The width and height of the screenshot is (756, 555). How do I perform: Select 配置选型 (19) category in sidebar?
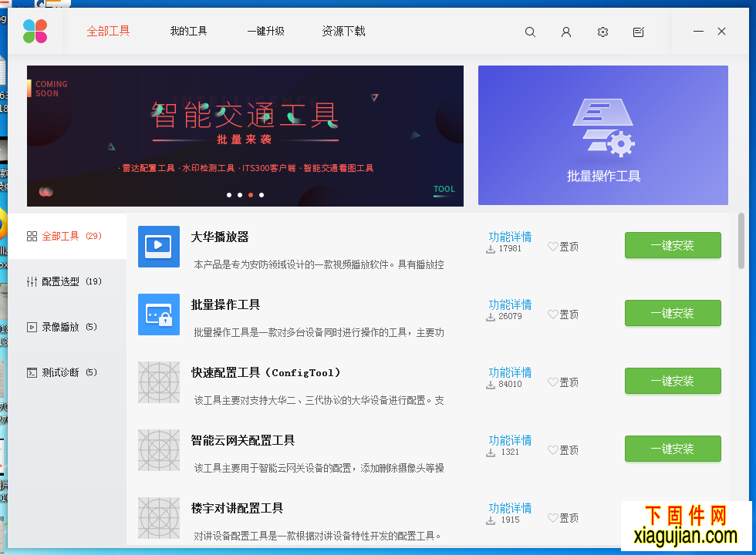68,282
